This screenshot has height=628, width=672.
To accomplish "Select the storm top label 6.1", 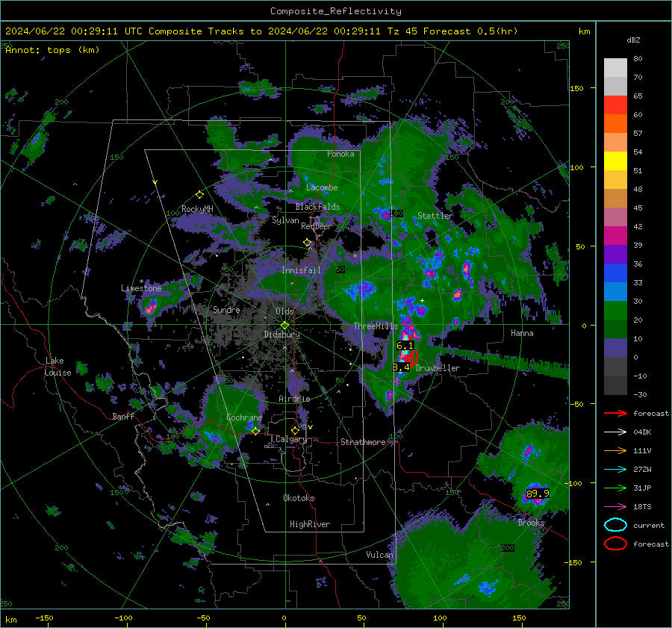I will 405,346.
